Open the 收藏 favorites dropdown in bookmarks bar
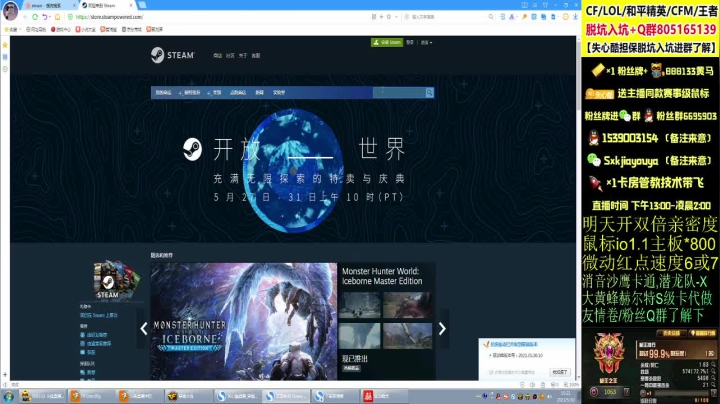The image size is (720, 404). click(12, 29)
